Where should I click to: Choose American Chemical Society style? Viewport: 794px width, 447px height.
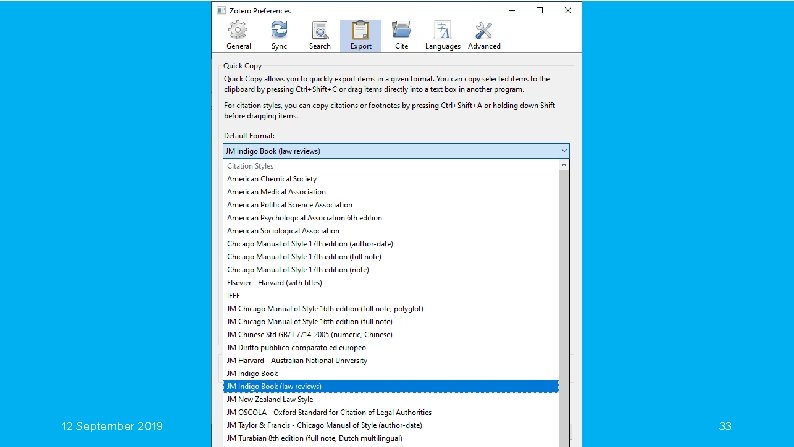pyautogui.click(x=390, y=179)
